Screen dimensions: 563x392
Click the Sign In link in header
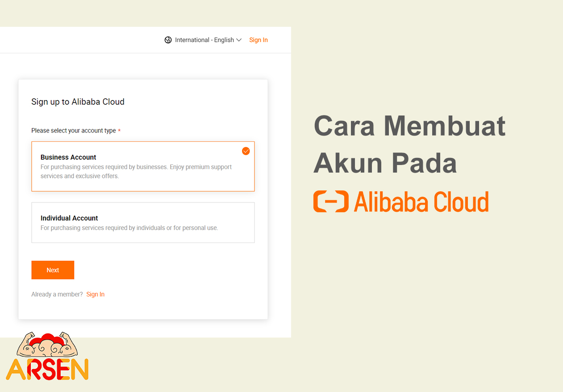[x=259, y=40]
